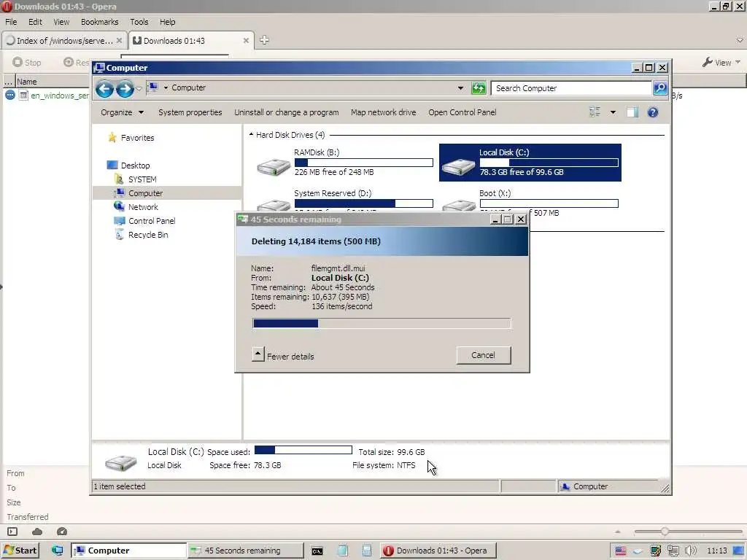
Task: Open the Organize dropdown menu
Action: [x=122, y=112]
